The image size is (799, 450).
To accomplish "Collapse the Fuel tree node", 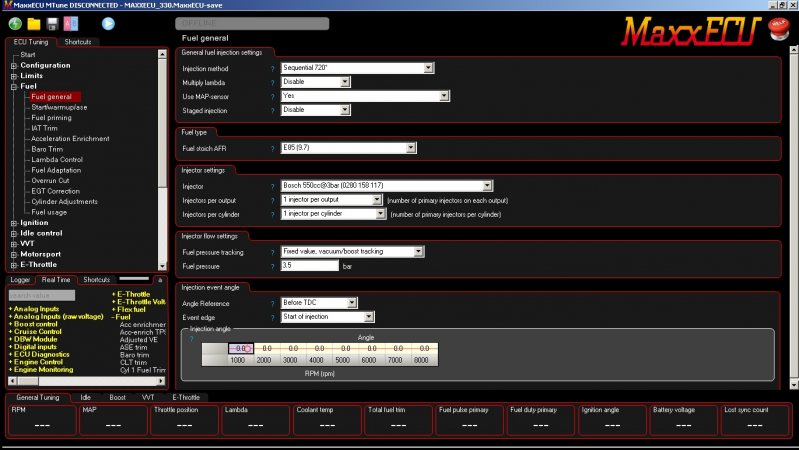I will tap(14, 87).
